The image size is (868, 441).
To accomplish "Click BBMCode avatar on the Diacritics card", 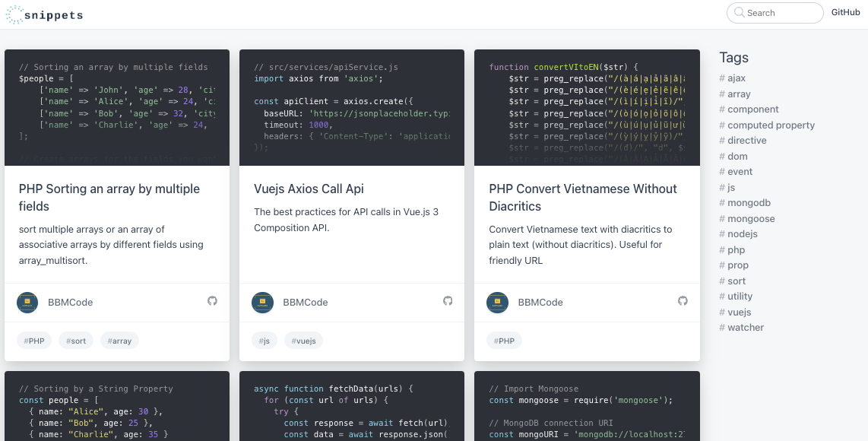I will point(497,302).
